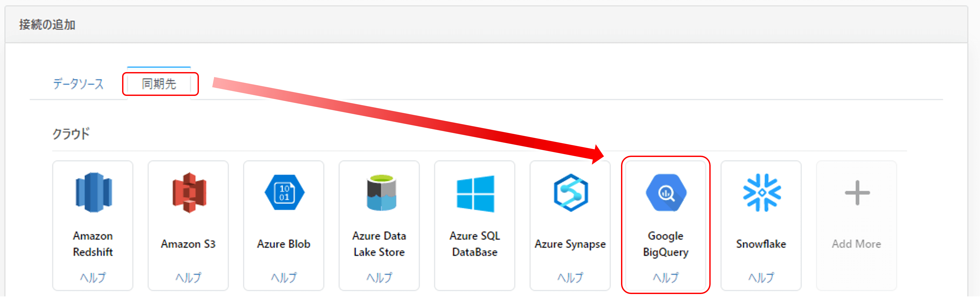Open ヘルプ link under Google BigQuery
This screenshot has height=299, width=980.
click(666, 277)
